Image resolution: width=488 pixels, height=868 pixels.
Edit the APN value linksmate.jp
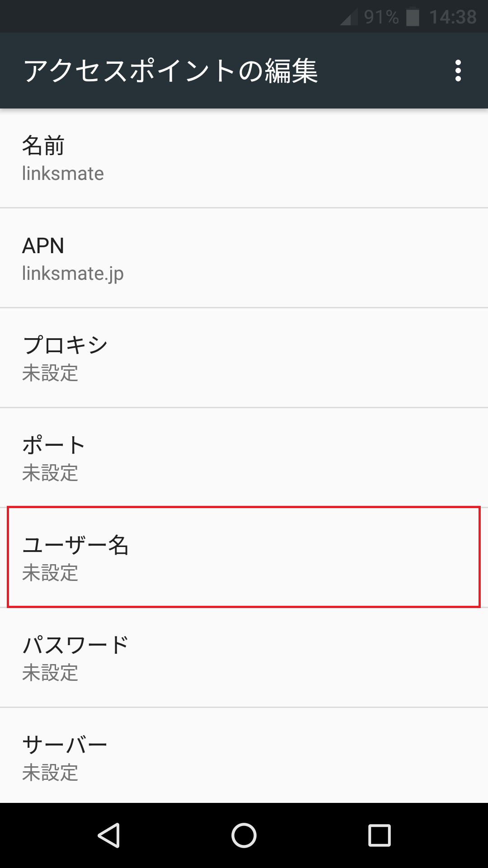click(244, 258)
